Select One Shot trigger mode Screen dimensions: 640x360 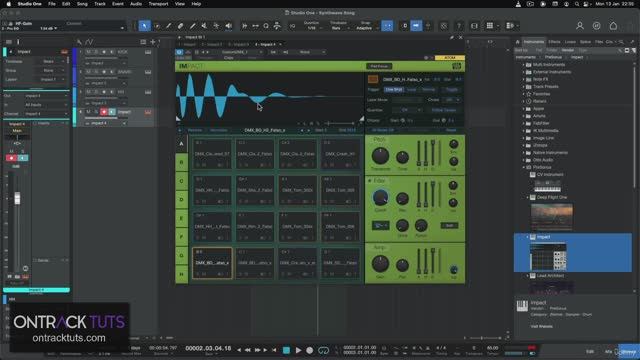pyautogui.click(x=394, y=89)
